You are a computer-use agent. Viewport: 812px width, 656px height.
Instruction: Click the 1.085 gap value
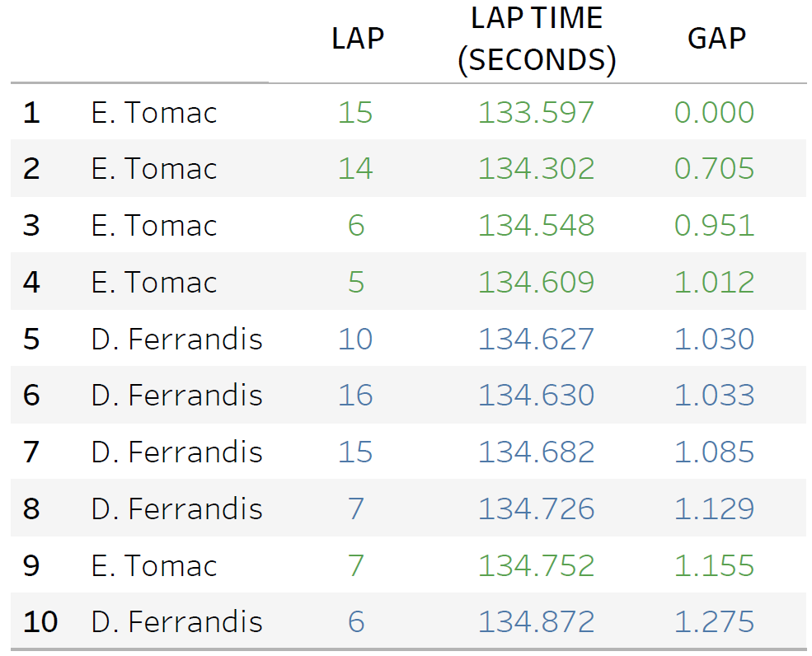point(714,452)
